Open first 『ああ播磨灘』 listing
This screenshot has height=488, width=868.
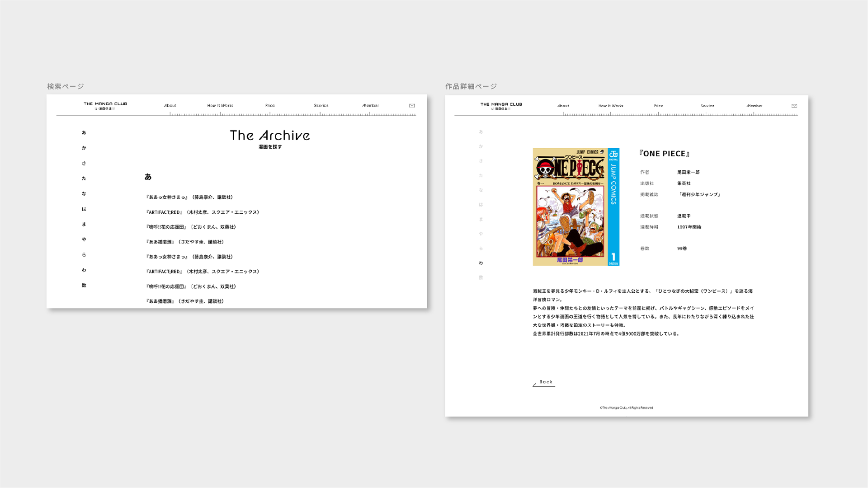(x=185, y=242)
